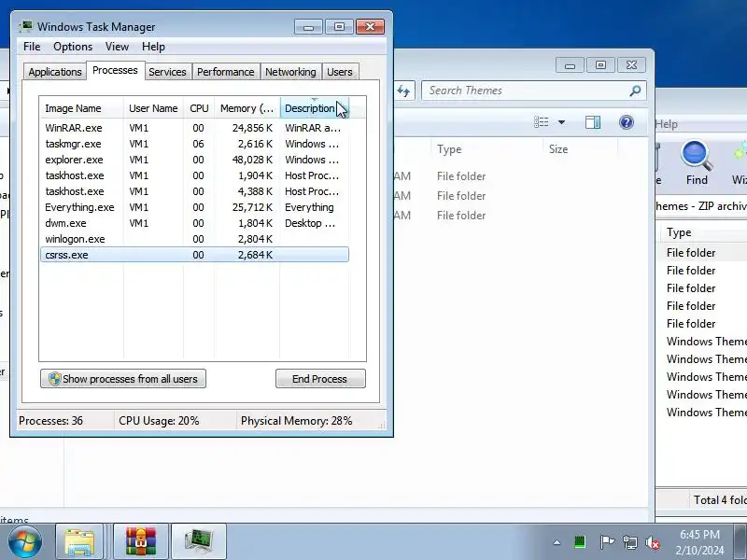Viewport: 747px width, 560px height.
Task: Click CPU Usage: 20% in status bar
Action: pos(159,421)
